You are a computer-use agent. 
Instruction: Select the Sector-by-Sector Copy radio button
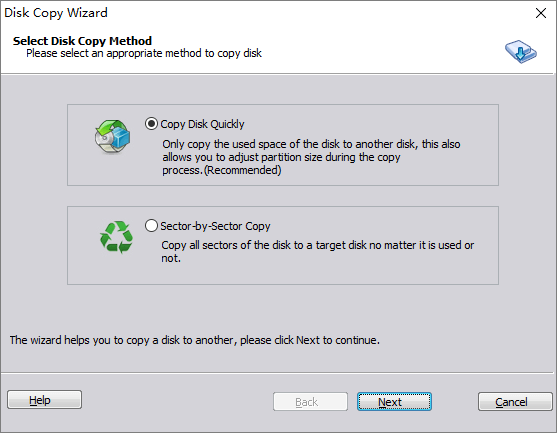(x=151, y=226)
